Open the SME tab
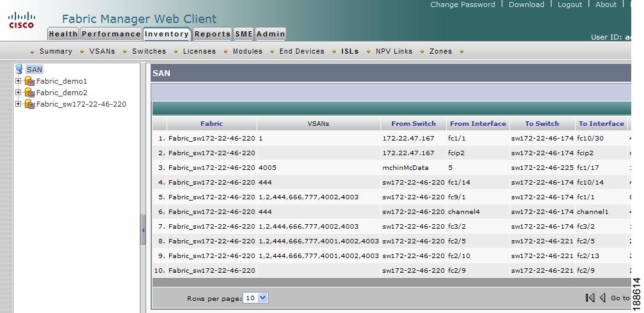 [x=244, y=34]
